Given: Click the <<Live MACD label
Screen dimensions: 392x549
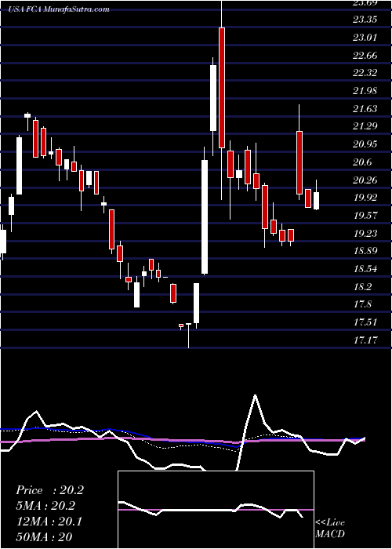Looking at the screenshot, I should point(330,529).
